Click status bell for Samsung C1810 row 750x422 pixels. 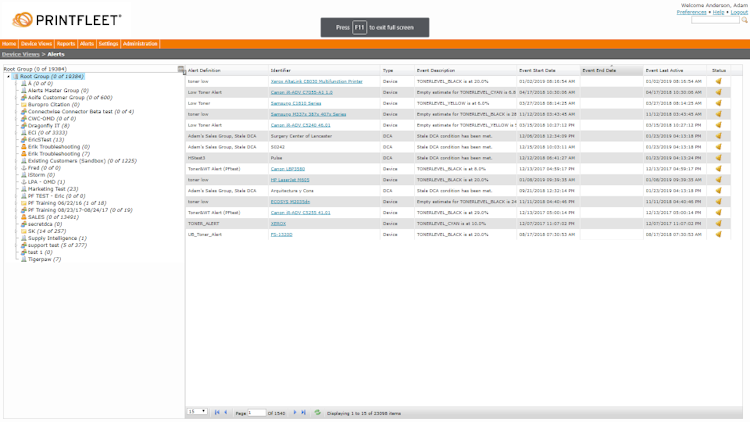coord(718,103)
